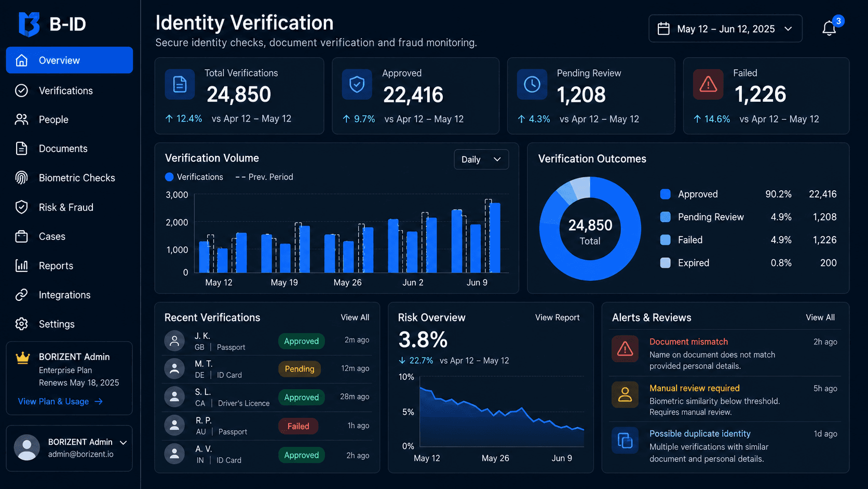Click the Pending Review clock icon
This screenshot has width=868, height=489.
tap(532, 84)
